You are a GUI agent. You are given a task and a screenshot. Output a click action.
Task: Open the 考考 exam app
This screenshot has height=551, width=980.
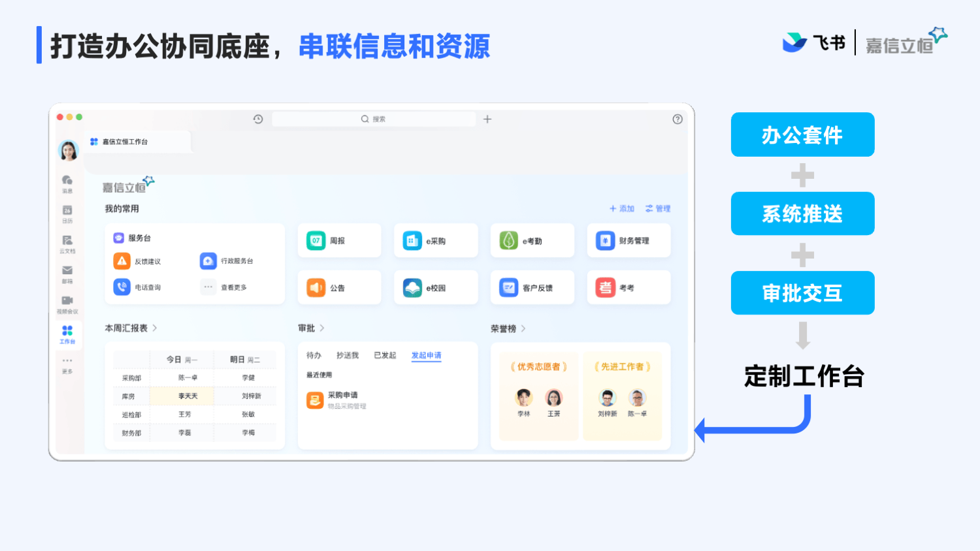tap(629, 288)
